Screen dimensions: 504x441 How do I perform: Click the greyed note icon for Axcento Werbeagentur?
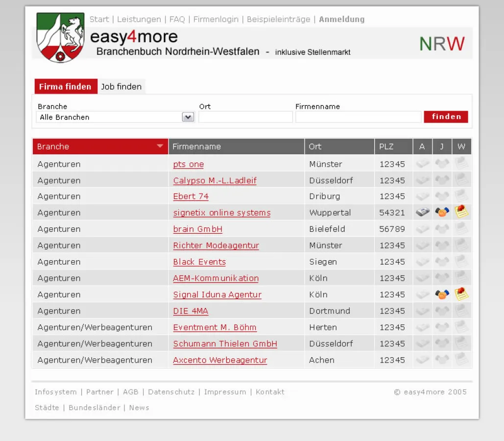click(x=461, y=360)
